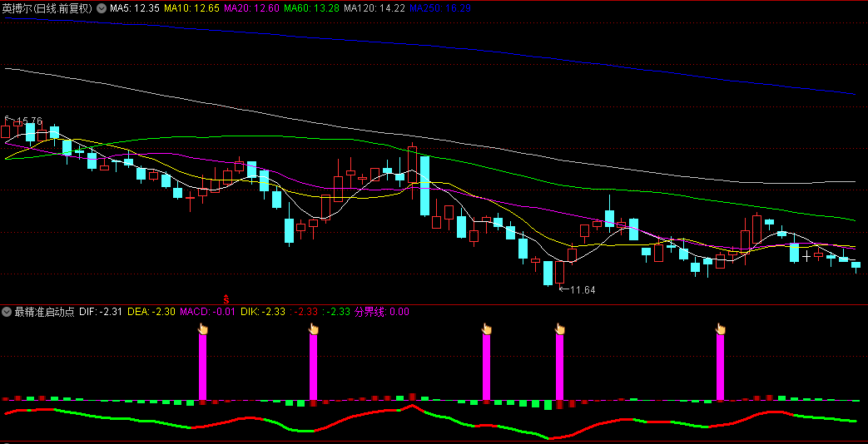Click the second magenta signal bar
The image size is (868, 444).
313,368
